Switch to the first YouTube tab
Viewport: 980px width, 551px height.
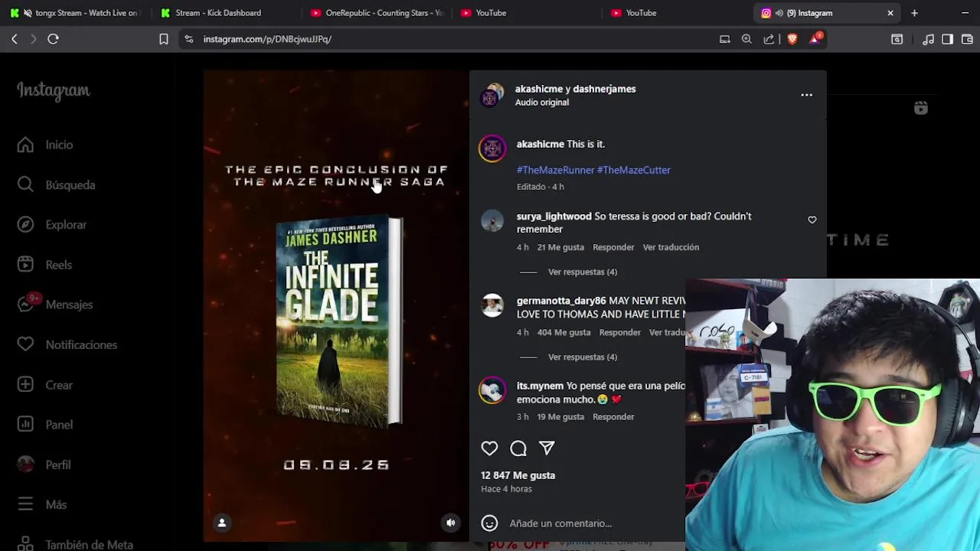click(490, 13)
